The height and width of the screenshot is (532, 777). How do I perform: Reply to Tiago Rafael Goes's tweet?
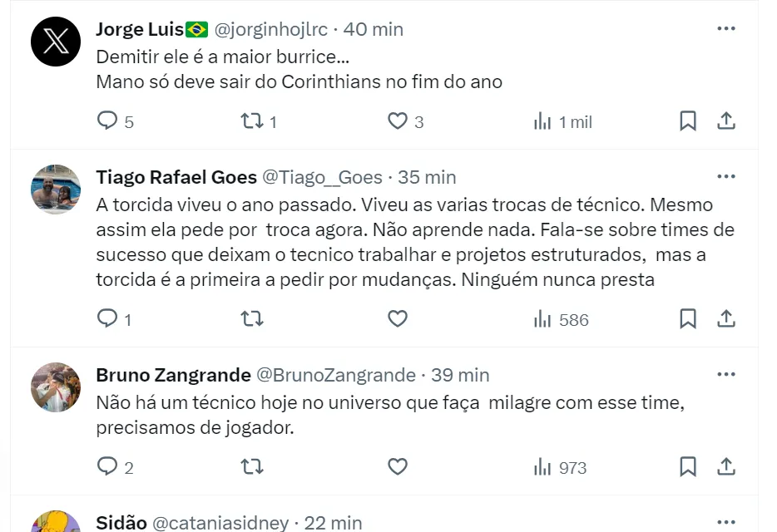(x=107, y=318)
